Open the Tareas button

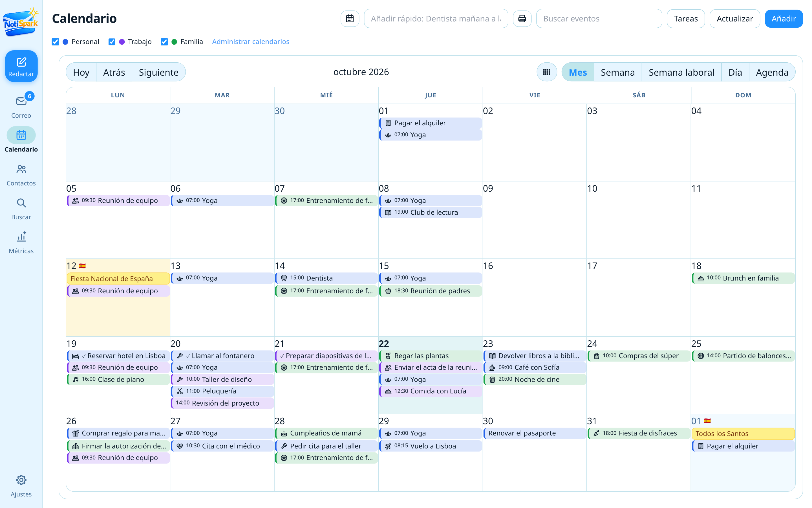click(x=685, y=18)
